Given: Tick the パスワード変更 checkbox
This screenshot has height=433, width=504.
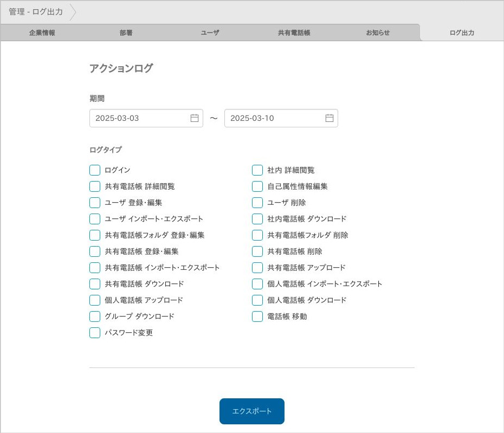Looking at the screenshot, I should [x=95, y=333].
